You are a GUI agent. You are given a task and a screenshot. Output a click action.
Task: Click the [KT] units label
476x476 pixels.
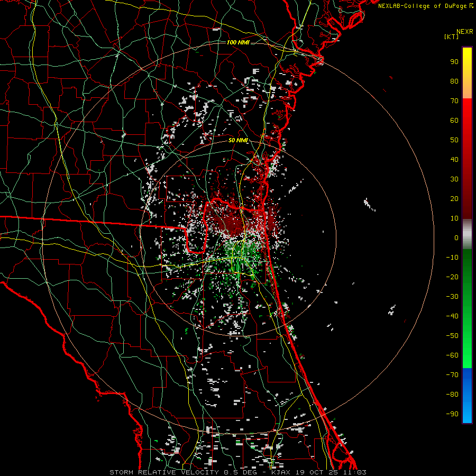pos(452,36)
